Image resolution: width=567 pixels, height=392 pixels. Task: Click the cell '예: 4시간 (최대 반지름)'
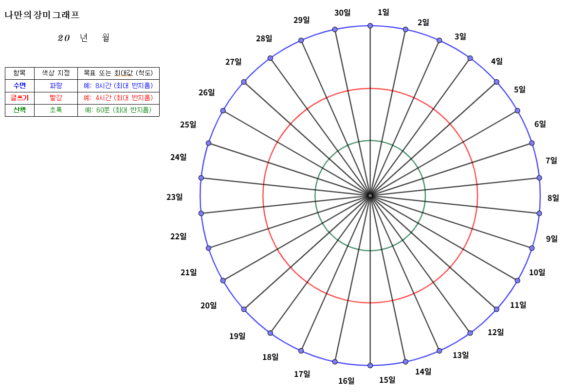pos(118,98)
